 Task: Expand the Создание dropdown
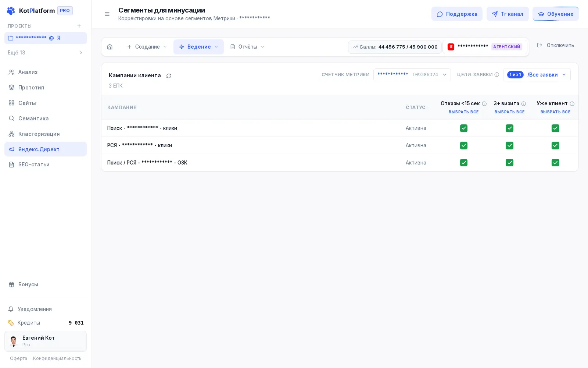(147, 47)
